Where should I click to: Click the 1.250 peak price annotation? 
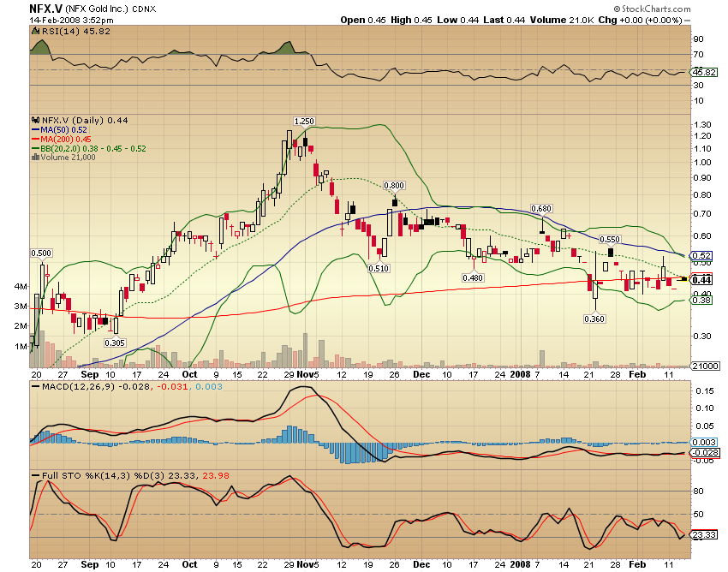click(305, 122)
